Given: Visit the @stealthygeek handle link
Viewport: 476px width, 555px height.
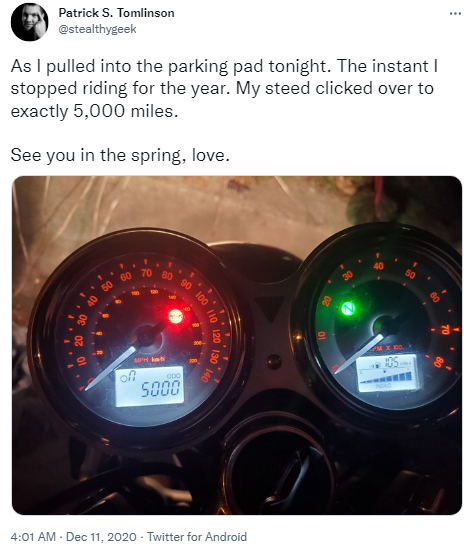Looking at the screenshot, I should tap(97, 29).
